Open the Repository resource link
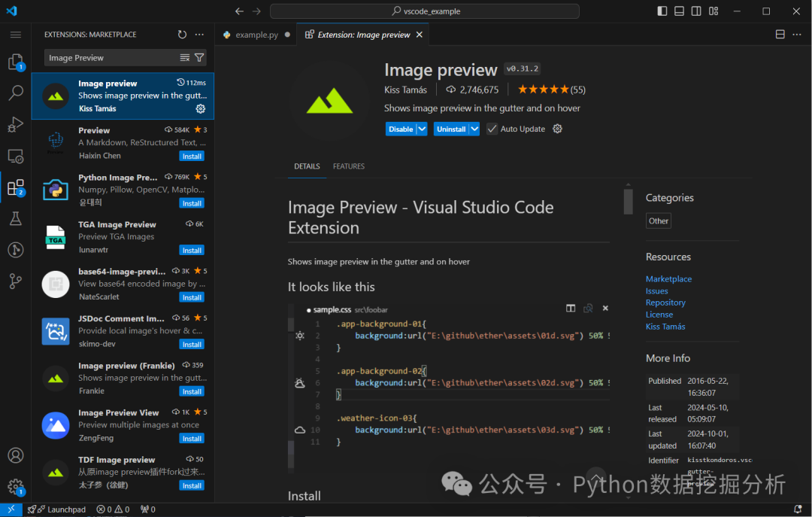The width and height of the screenshot is (812, 517). click(x=665, y=303)
